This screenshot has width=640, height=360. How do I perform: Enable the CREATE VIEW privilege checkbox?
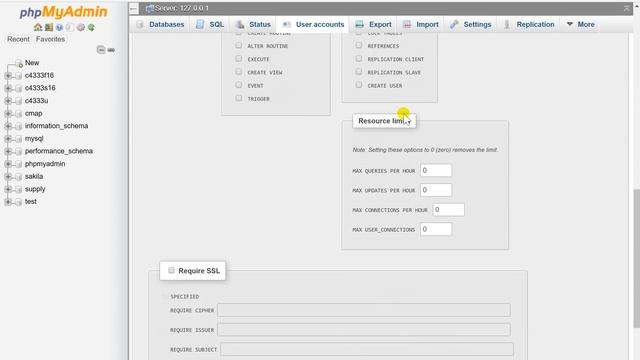[239, 72]
